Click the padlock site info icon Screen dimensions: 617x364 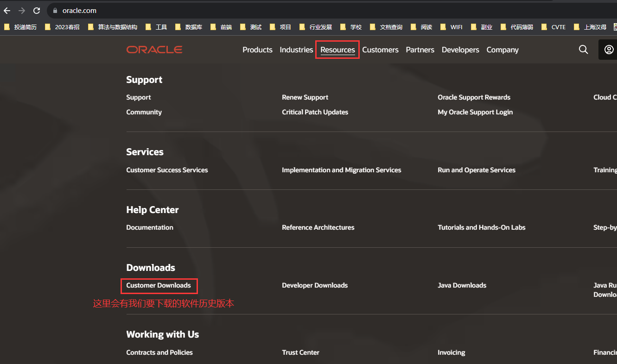click(55, 11)
